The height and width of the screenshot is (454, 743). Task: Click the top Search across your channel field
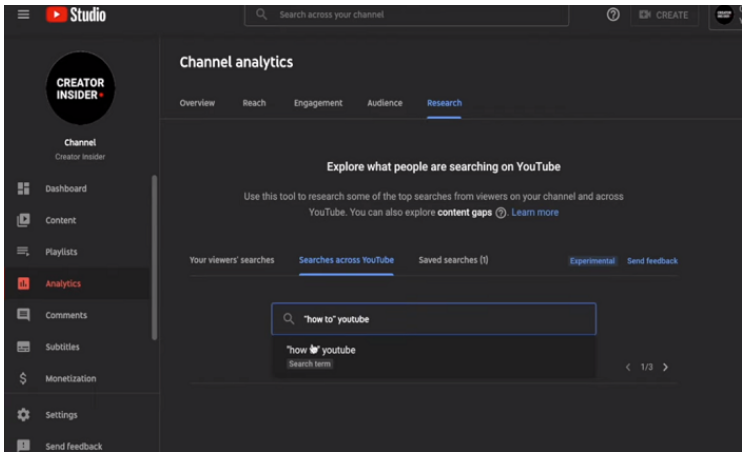(407, 15)
